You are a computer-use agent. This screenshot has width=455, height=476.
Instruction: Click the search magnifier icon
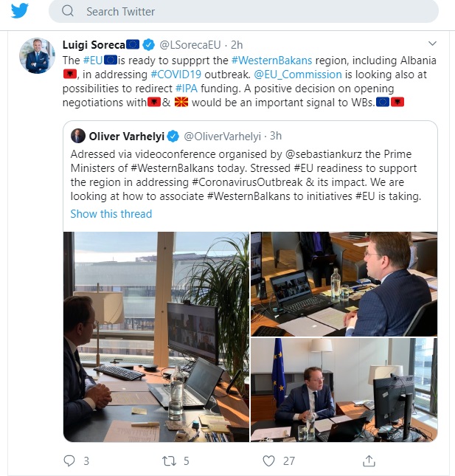click(68, 11)
